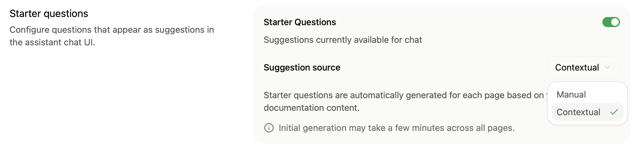
Task: Disable the Starter Questions toggle switch
Action: [611, 22]
